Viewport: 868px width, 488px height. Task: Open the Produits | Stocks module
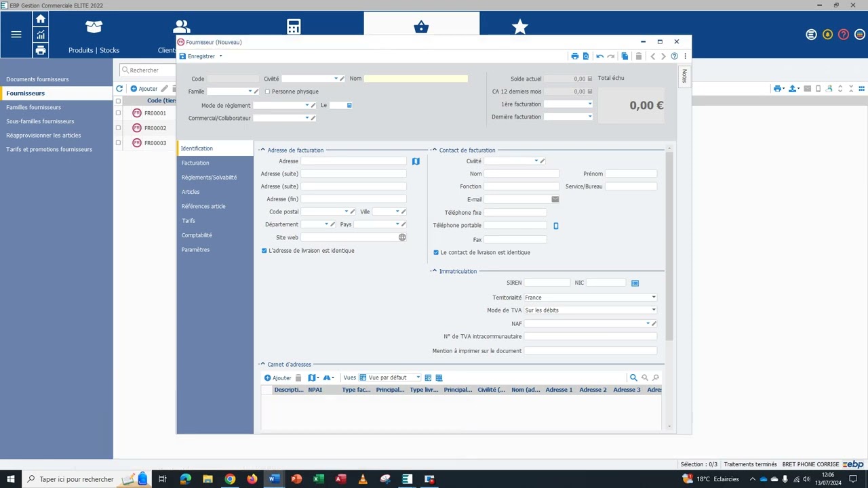pos(94,36)
